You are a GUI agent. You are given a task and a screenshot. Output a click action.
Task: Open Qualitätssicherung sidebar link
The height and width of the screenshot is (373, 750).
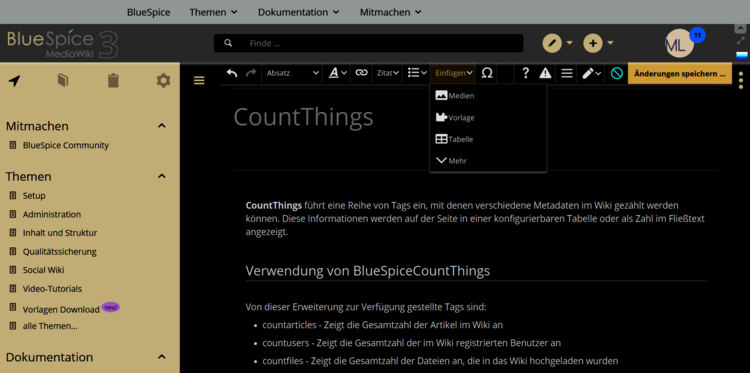(x=59, y=252)
